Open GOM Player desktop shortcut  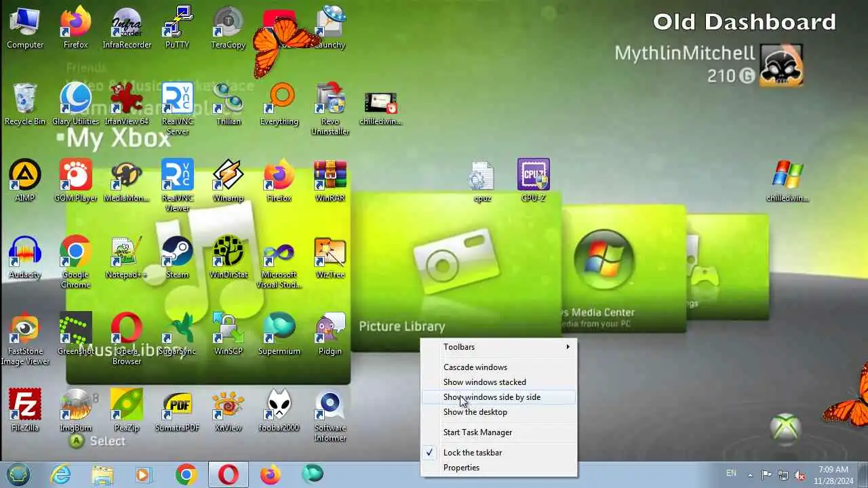tap(75, 182)
